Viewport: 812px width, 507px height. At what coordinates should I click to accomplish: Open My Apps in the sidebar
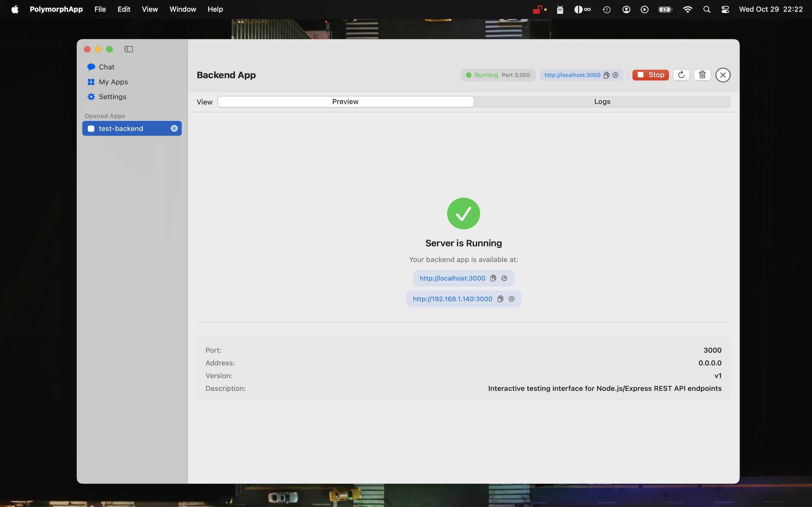tap(113, 82)
